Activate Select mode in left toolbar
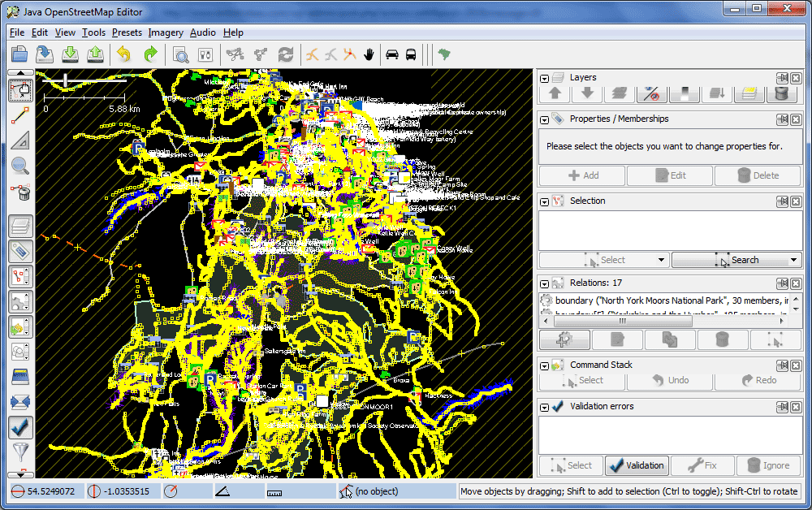The height and width of the screenshot is (510, 812). [21, 90]
